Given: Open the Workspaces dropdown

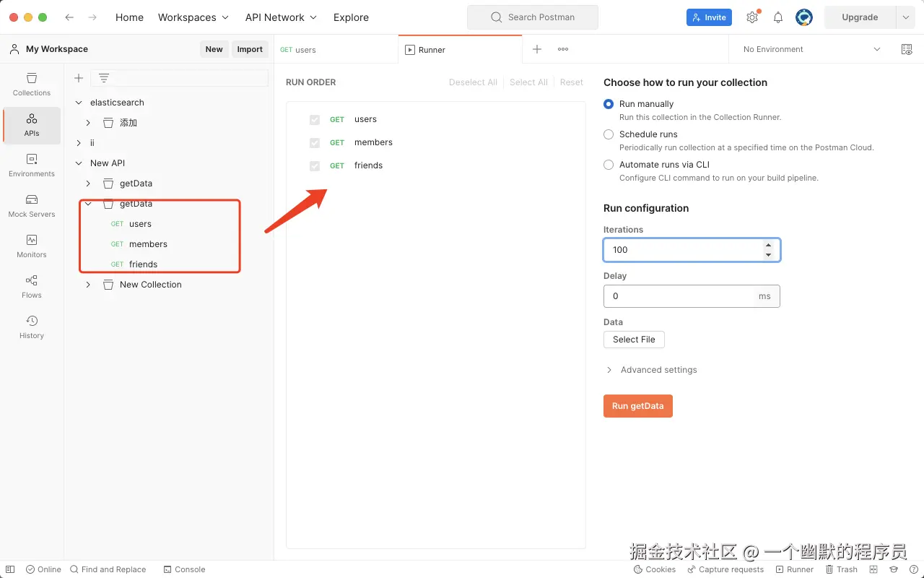Looking at the screenshot, I should click(x=193, y=17).
